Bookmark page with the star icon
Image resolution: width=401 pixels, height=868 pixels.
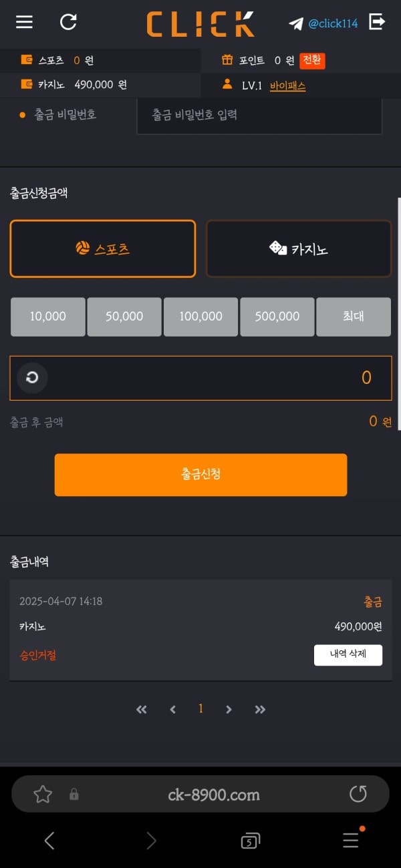pyautogui.click(x=43, y=794)
